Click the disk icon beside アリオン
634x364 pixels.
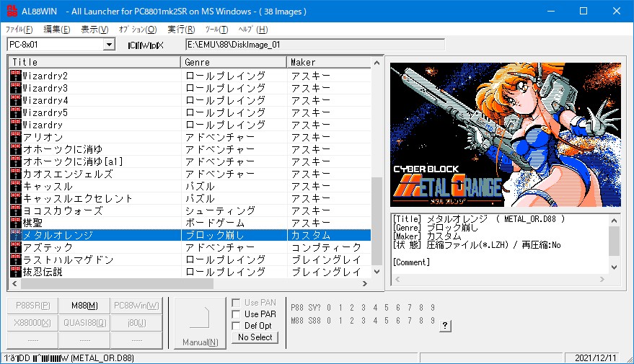[x=16, y=137]
